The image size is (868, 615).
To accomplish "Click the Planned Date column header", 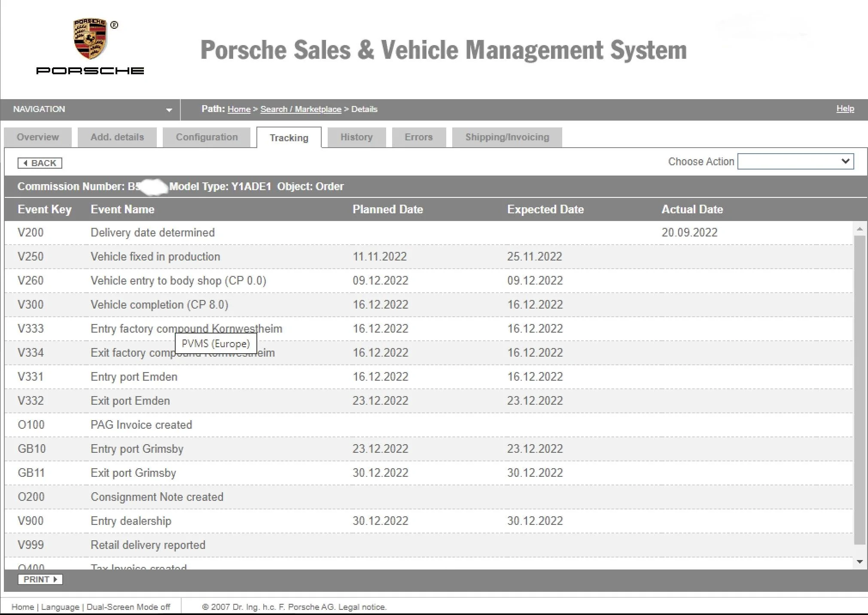I will [x=388, y=209].
